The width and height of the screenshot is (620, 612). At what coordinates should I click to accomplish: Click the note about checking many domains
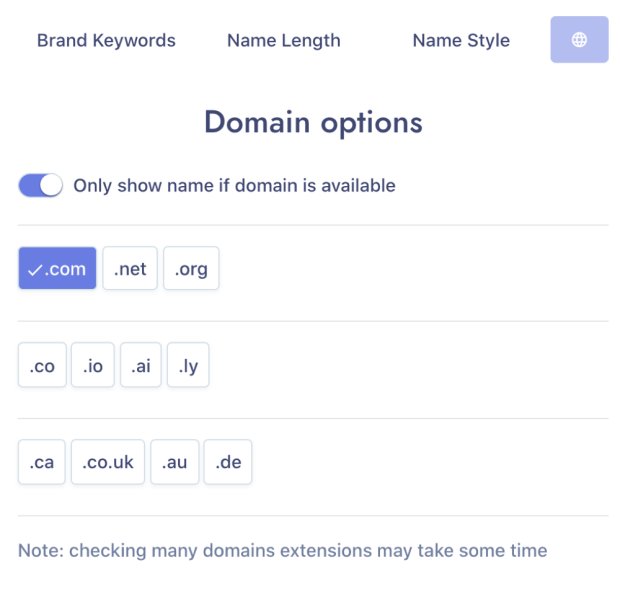tap(283, 550)
